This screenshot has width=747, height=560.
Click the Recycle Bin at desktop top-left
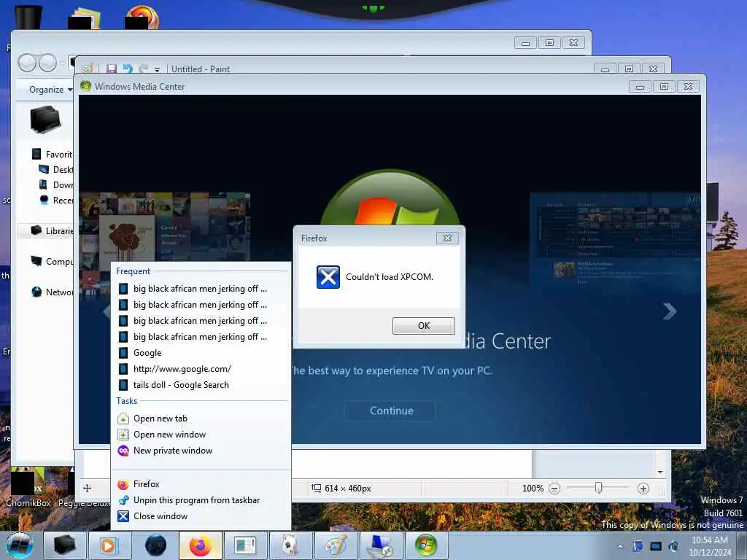[28, 17]
